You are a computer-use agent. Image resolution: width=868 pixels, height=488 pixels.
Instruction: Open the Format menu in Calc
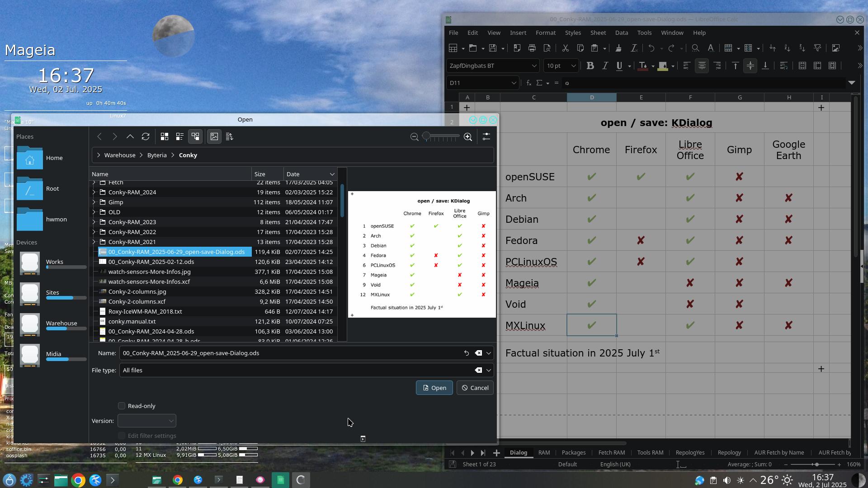click(x=545, y=33)
